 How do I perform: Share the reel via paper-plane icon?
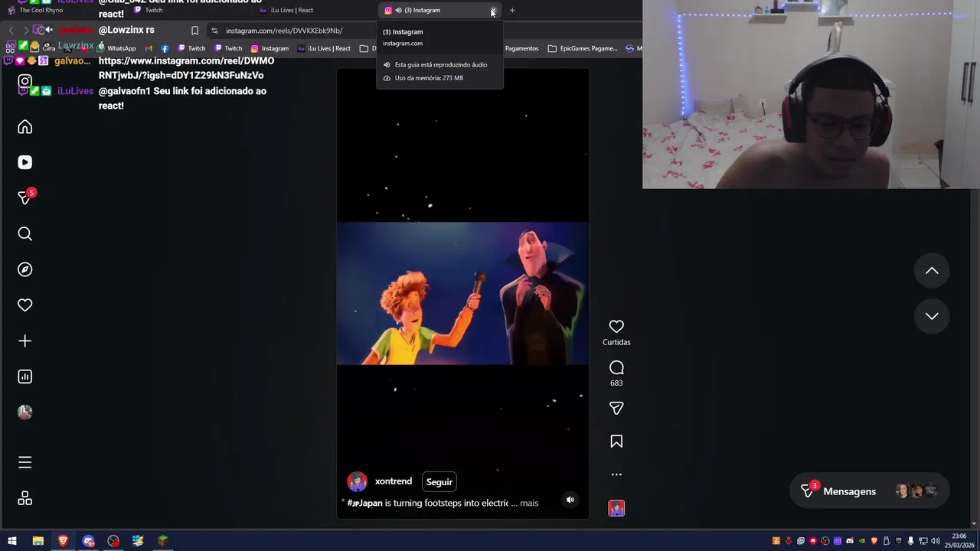616,409
